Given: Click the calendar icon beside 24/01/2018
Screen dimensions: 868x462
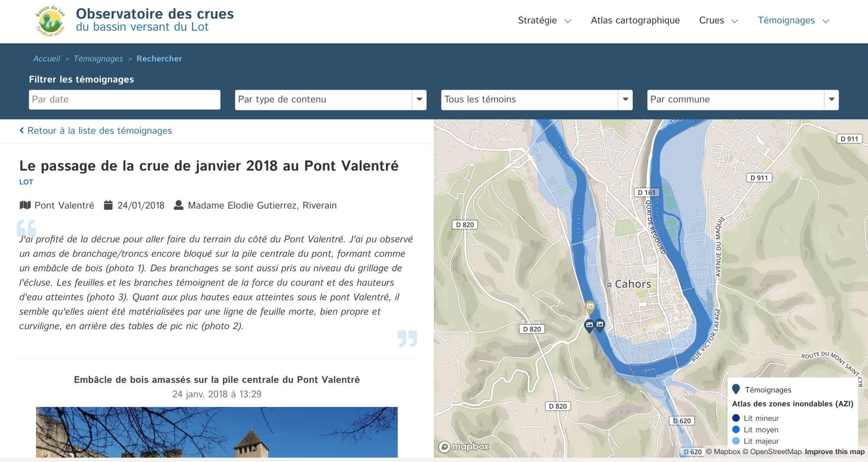Looking at the screenshot, I should click(108, 205).
